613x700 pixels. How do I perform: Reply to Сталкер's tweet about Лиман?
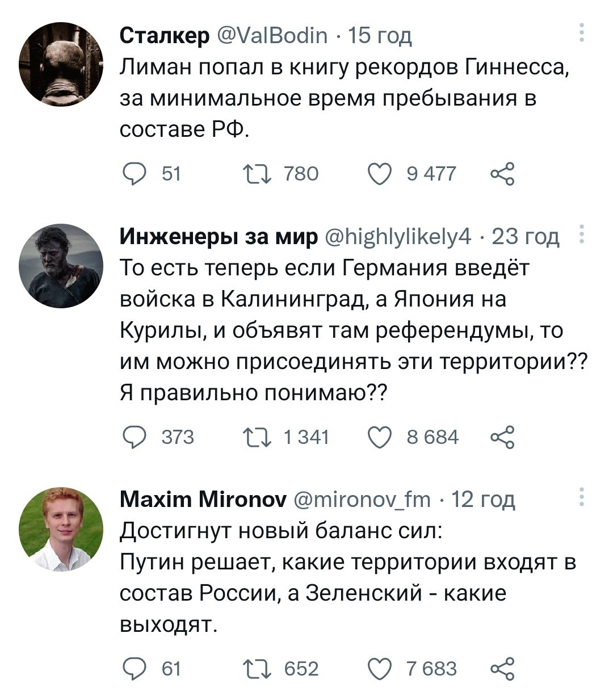tap(135, 173)
